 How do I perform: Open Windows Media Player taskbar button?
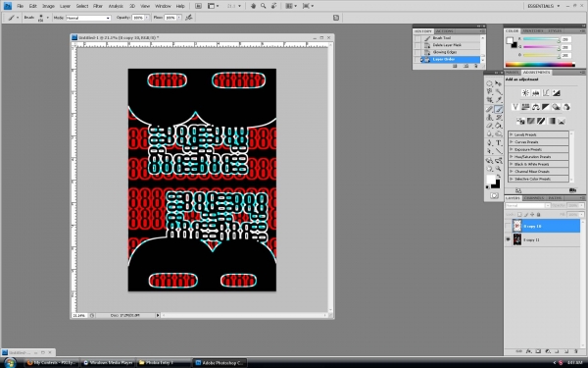[108, 363]
